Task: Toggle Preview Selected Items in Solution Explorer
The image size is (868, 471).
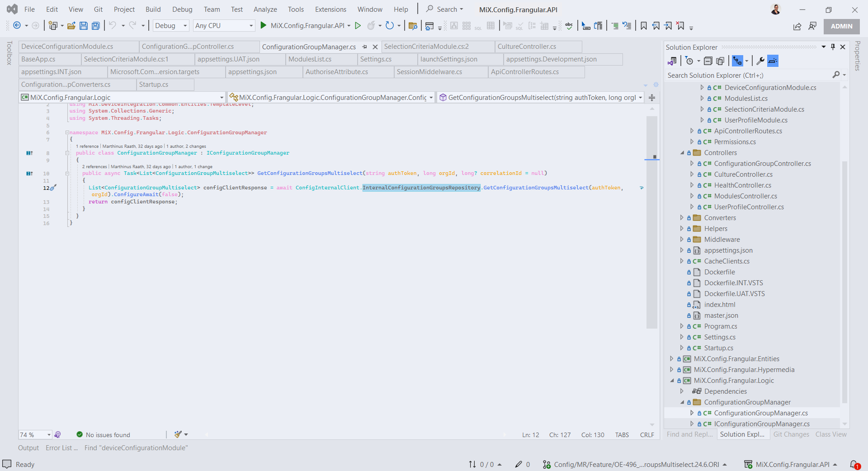Action: (773, 61)
